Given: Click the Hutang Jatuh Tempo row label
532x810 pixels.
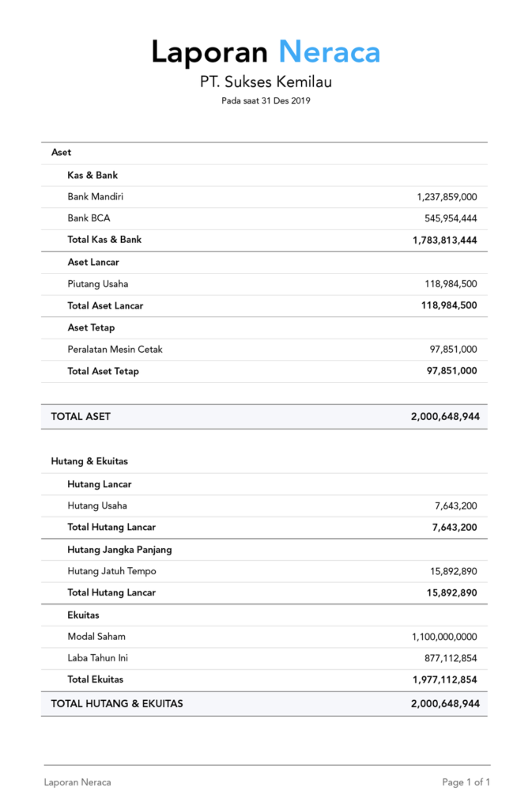Looking at the screenshot, I should (x=112, y=571).
